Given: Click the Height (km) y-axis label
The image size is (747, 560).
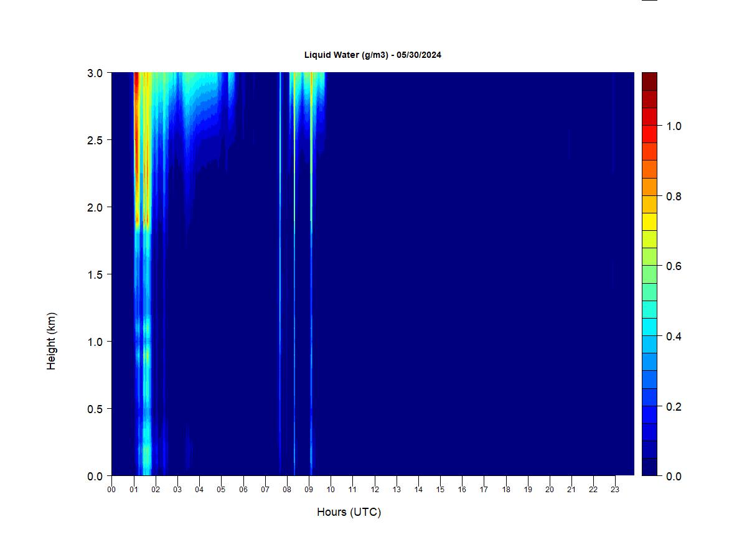Looking at the screenshot, I should (x=51, y=341).
